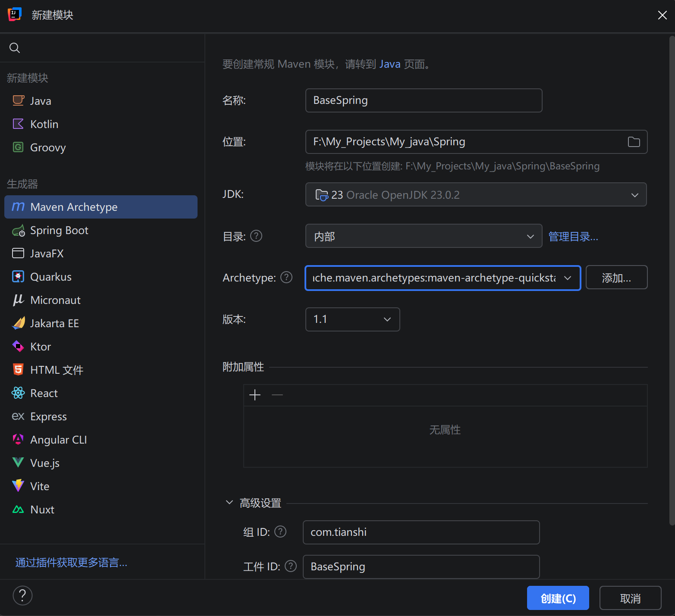
Task: Select Vite generator
Action: coord(101,486)
